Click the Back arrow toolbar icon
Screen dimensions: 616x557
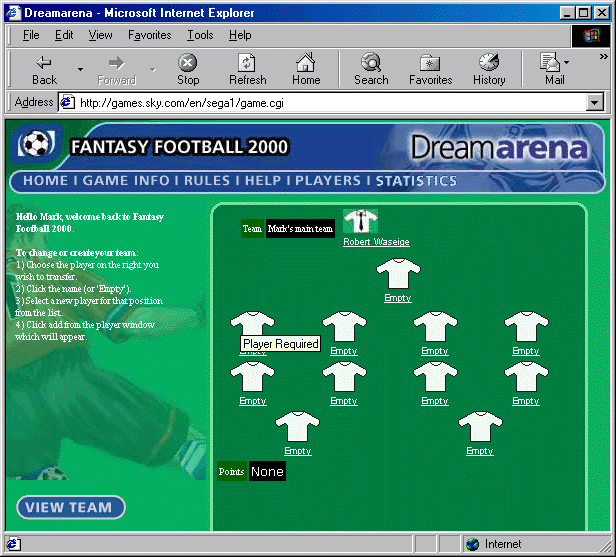[x=44, y=63]
